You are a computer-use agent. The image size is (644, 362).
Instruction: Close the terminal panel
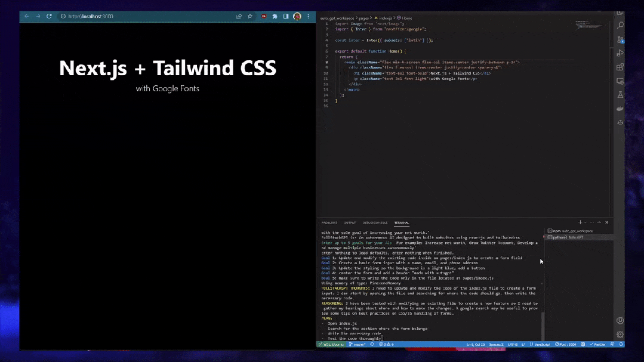(606, 222)
